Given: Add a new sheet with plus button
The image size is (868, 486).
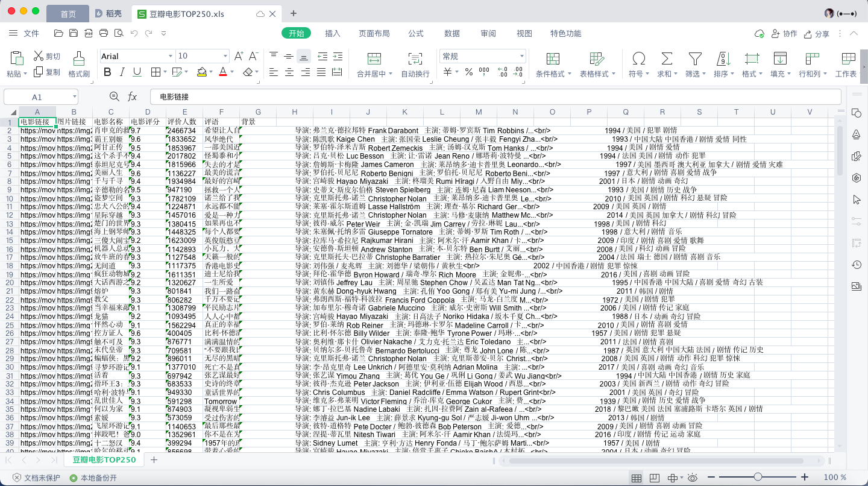Looking at the screenshot, I should point(154,460).
